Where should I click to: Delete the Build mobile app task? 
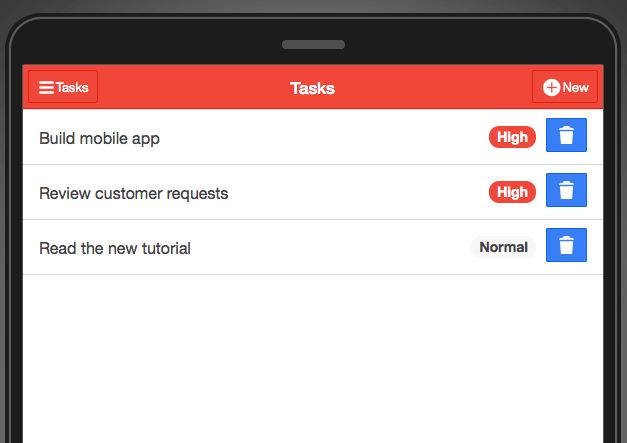click(566, 135)
